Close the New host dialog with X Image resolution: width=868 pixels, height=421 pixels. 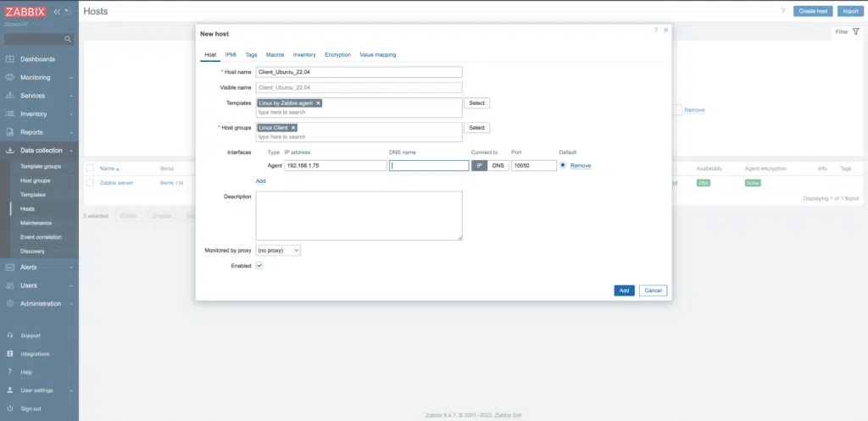point(666,30)
